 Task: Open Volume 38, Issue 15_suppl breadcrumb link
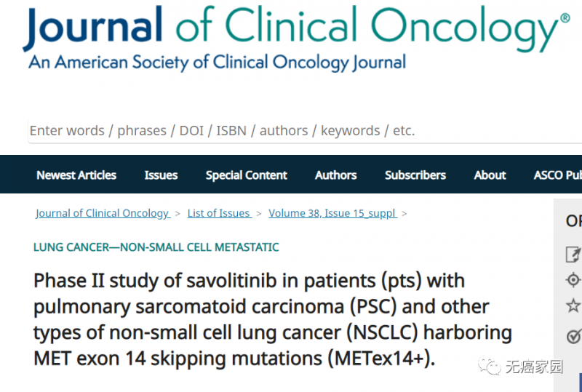[333, 213]
